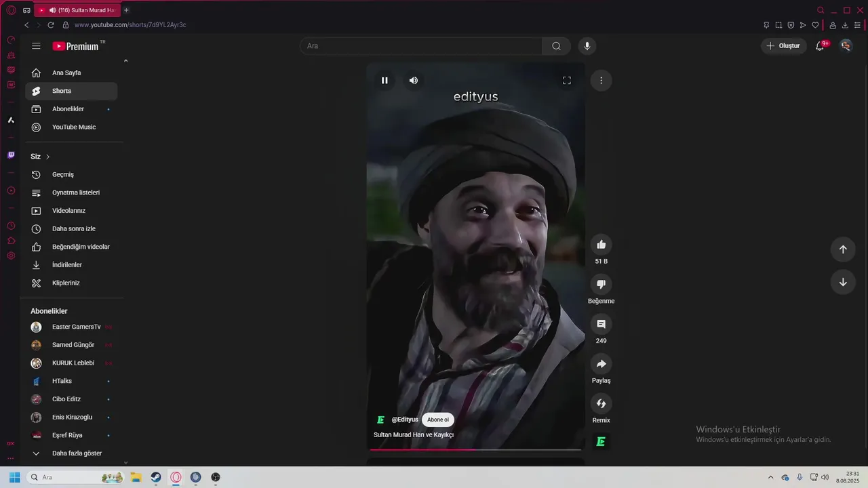The width and height of the screenshot is (868, 488).
Task: Launch Steam from the taskbar
Action: coord(156,477)
